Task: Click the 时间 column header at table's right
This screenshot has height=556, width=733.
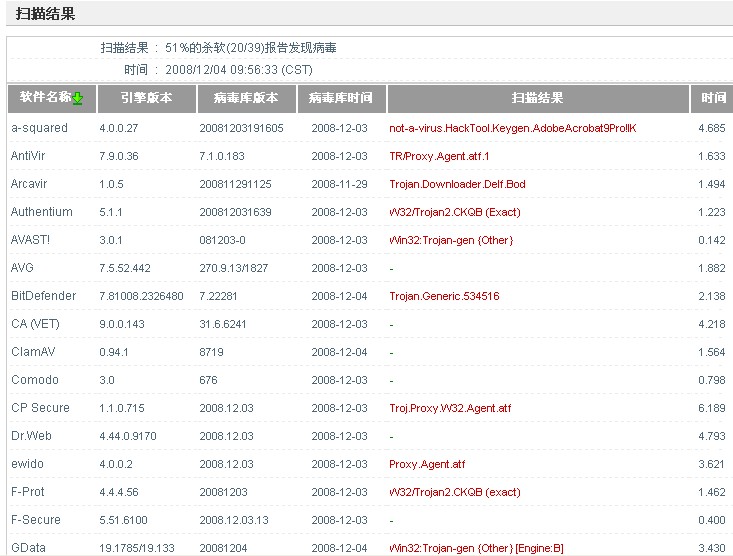Action: (x=712, y=98)
